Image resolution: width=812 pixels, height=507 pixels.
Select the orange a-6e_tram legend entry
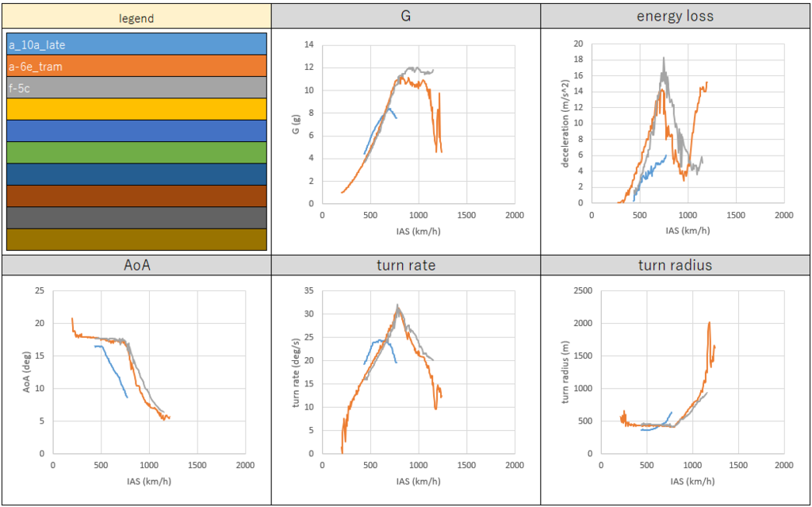point(136,67)
